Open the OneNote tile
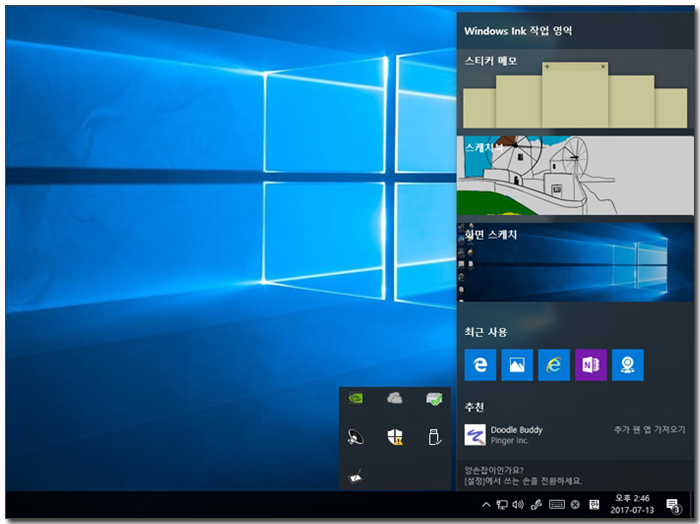Viewport: 700px width, 524px height. click(x=590, y=365)
